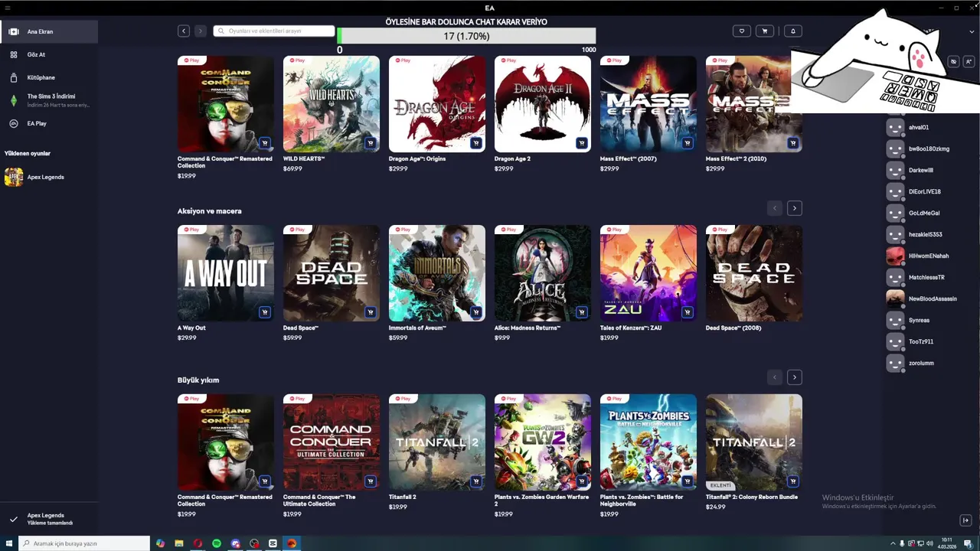Open The Sims 3 İndirimi sidebar item

tap(49, 100)
